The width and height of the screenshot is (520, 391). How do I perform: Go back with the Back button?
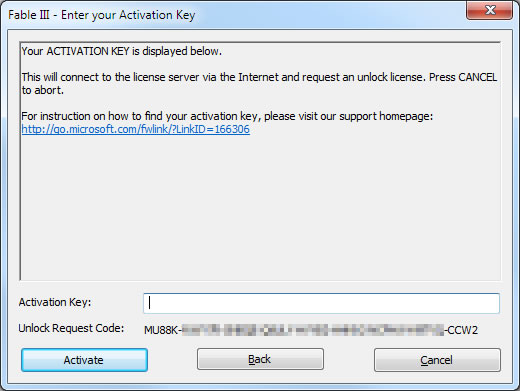(260, 359)
